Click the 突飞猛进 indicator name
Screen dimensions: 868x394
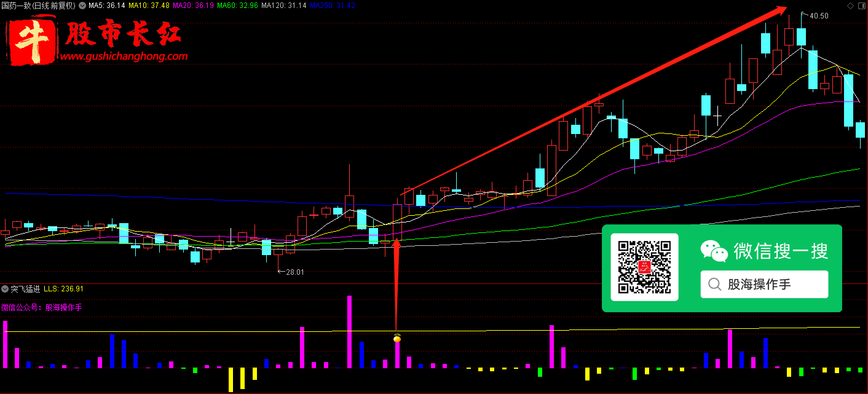[25, 288]
